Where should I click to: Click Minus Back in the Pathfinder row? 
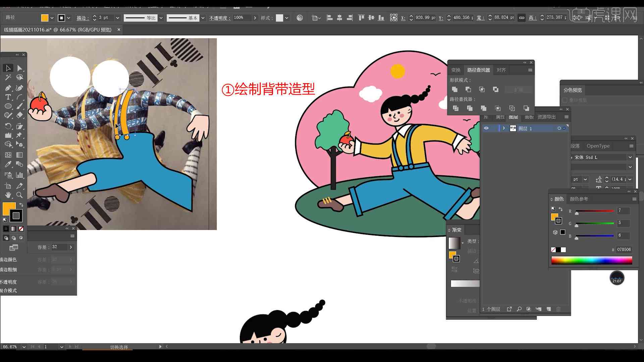(x=526, y=108)
